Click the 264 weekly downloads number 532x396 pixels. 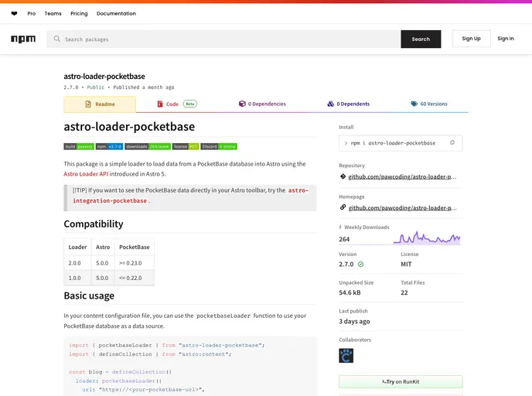click(x=344, y=239)
